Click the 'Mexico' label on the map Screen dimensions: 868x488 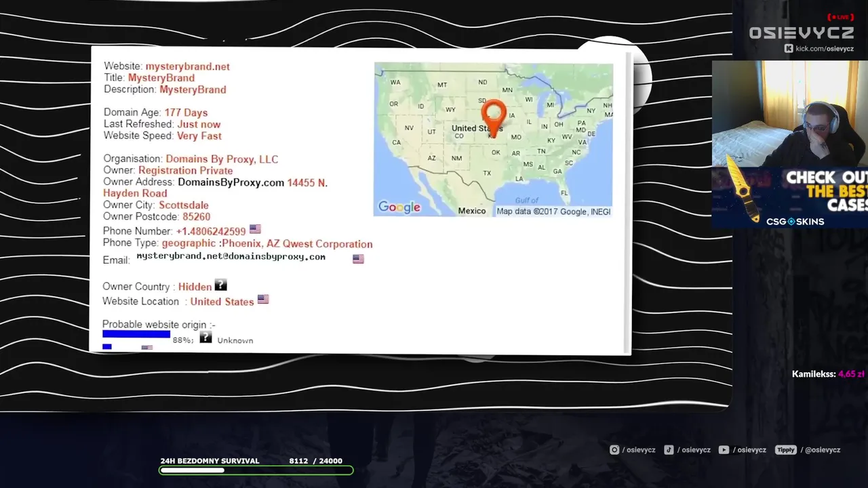point(472,211)
